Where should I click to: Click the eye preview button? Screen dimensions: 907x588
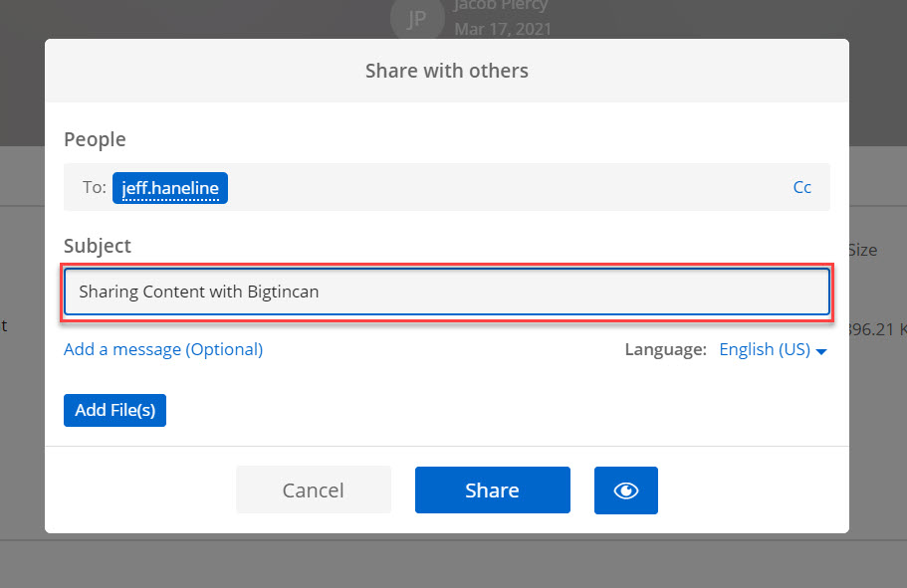point(626,490)
